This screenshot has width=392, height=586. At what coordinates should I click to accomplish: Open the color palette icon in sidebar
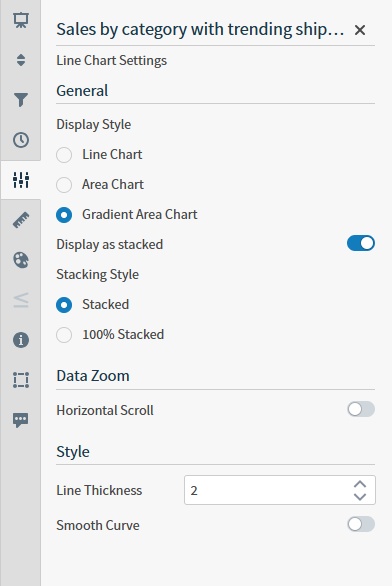coord(21,260)
